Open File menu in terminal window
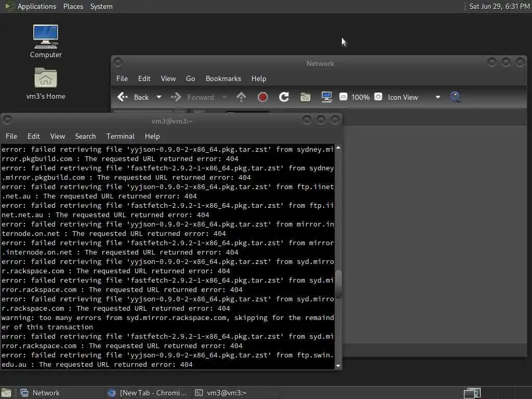 [11, 137]
